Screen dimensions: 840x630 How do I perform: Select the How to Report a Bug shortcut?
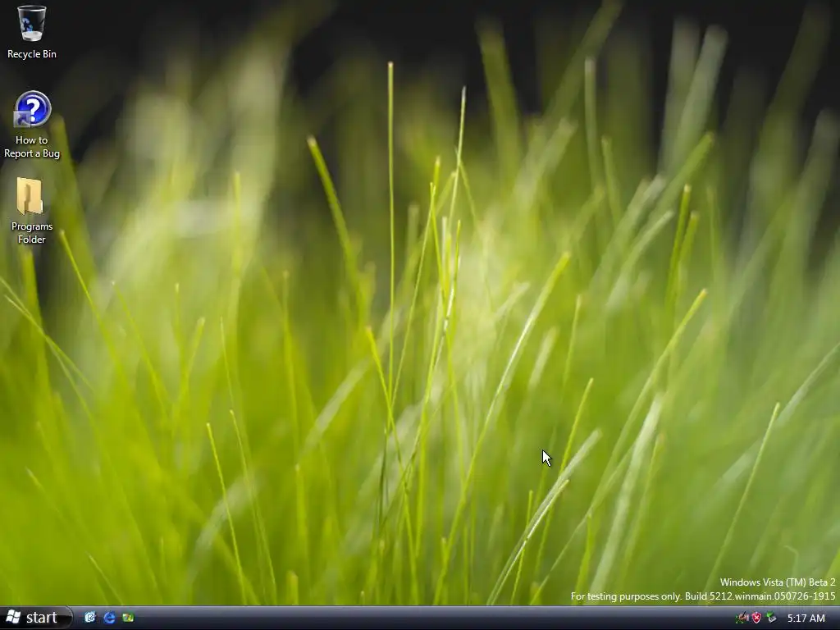pos(32,109)
